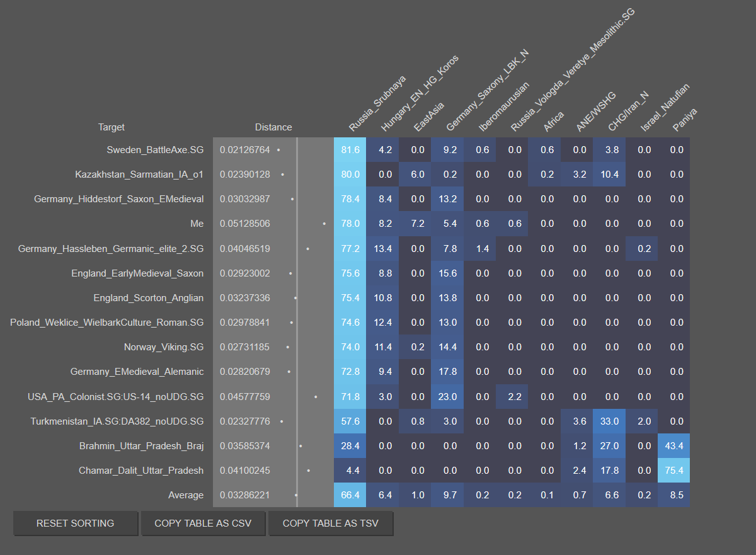The height and width of the screenshot is (555, 756).
Task: Click distance value 0.02126764
Action: tap(244, 150)
